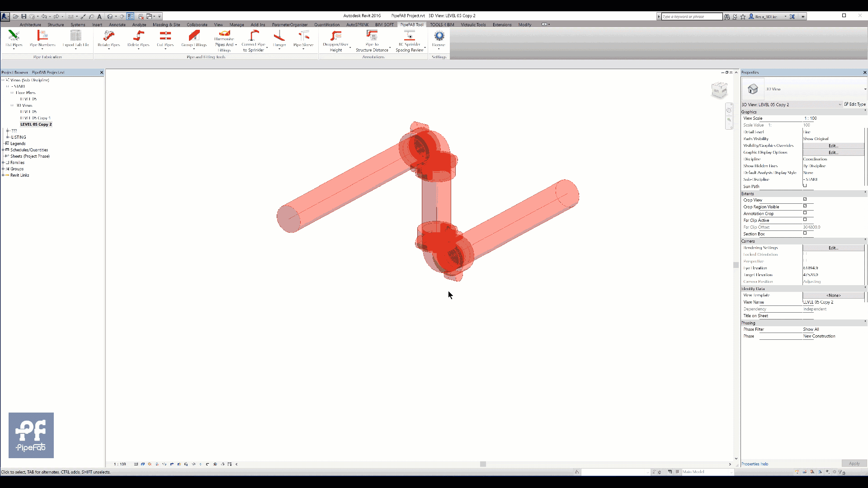This screenshot has width=868, height=488.
Task: Switch to the Systems ribbon tab
Action: [x=78, y=25]
